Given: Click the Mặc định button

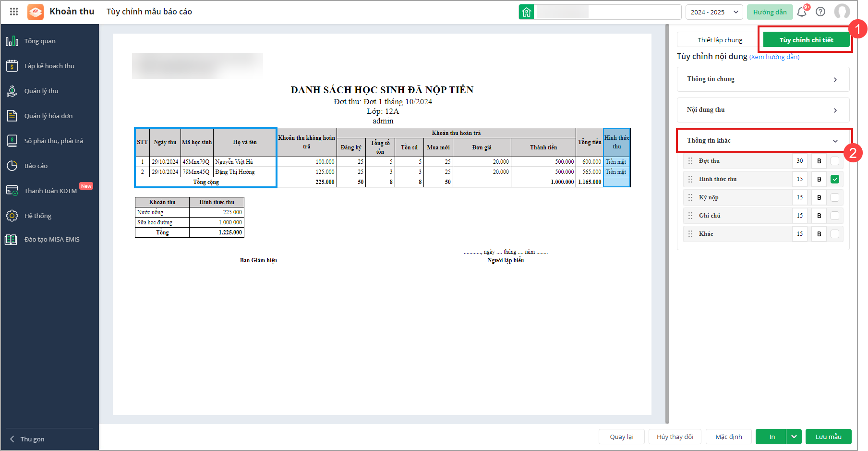Looking at the screenshot, I should [729, 437].
